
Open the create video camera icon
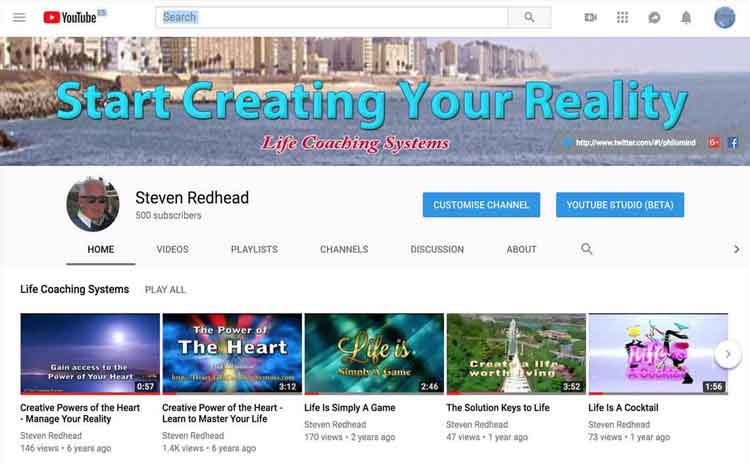(591, 18)
